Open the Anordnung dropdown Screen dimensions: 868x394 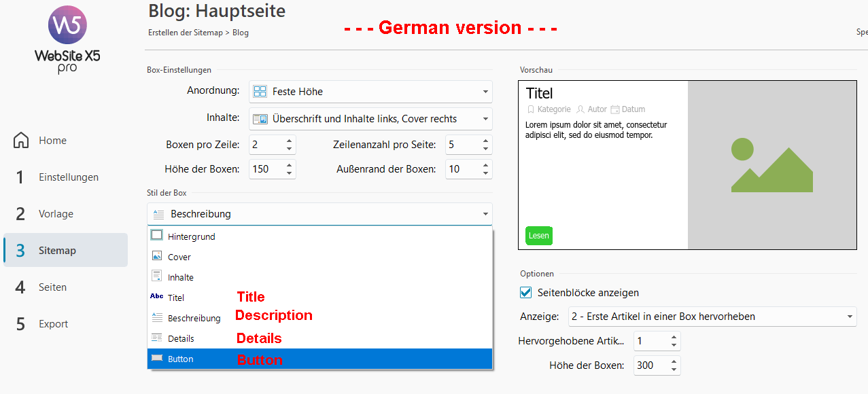pos(370,92)
